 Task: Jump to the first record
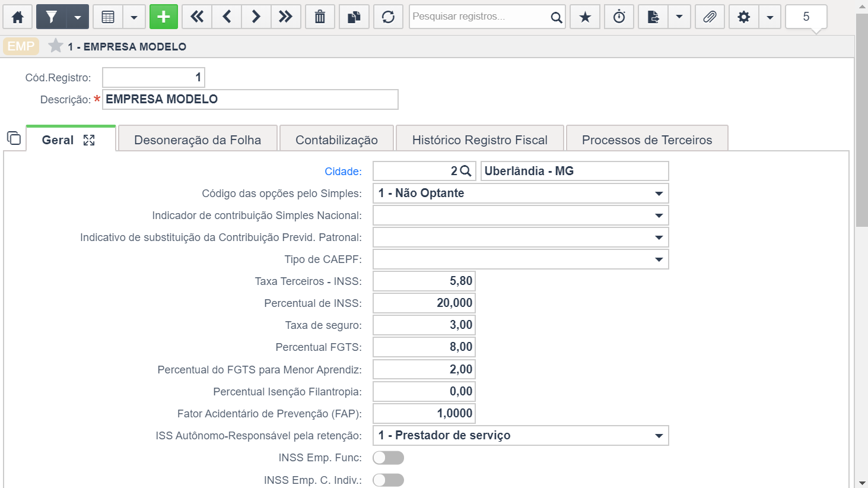coord(197,17)
